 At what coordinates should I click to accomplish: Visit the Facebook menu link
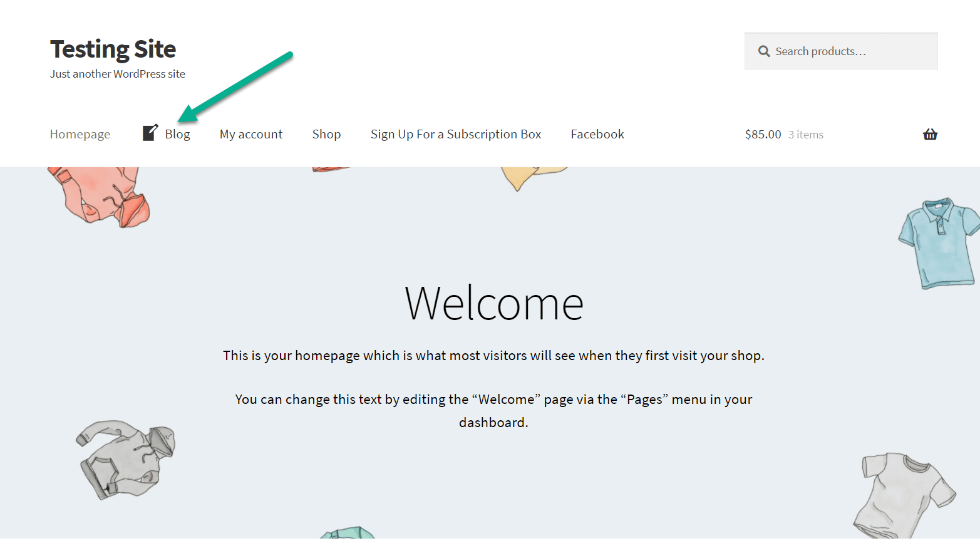pyautogui.click(x=597, y=134)
